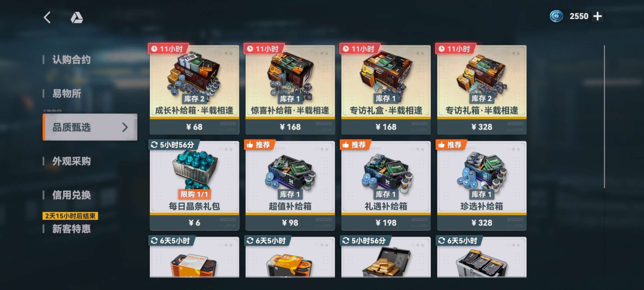Tap the triangular home logo icon
The width and height of the screenshot is (644, 290).
pos(77,17)
